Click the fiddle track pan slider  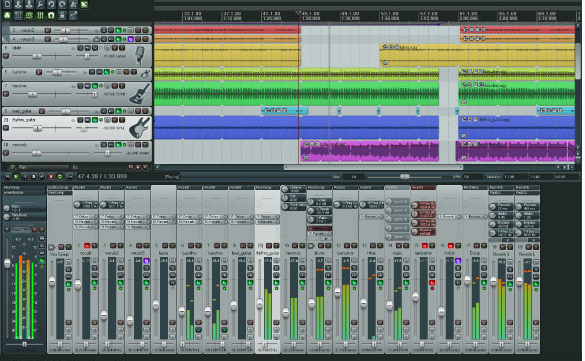[87, 56]
